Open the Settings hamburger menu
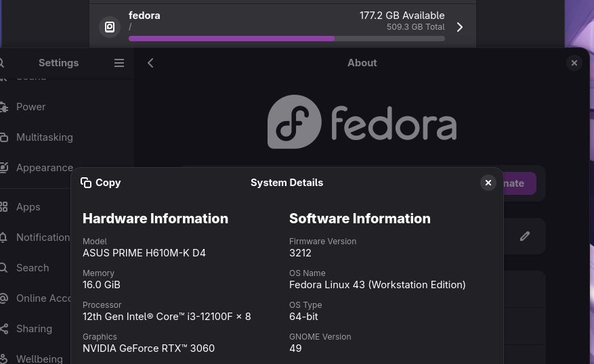 point(119,63)
